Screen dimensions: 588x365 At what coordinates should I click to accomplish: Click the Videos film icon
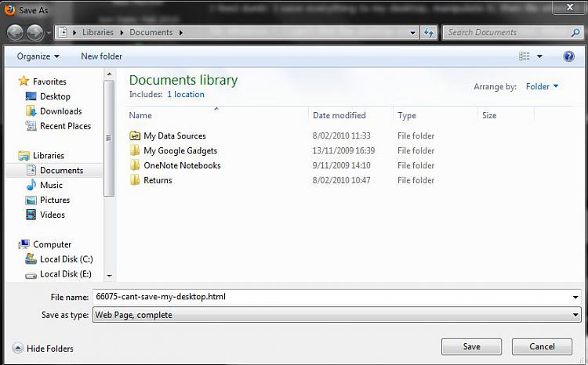point(31,215)
